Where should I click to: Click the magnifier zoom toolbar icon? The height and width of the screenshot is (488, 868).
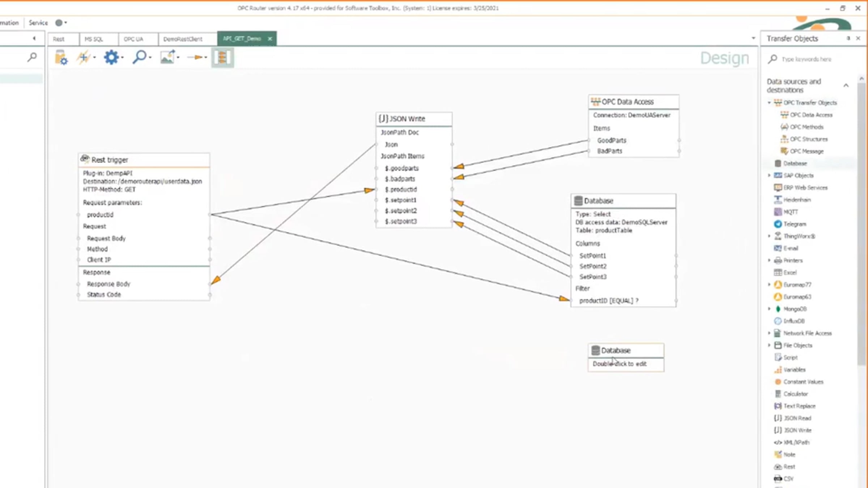click(x=139, y=57)
